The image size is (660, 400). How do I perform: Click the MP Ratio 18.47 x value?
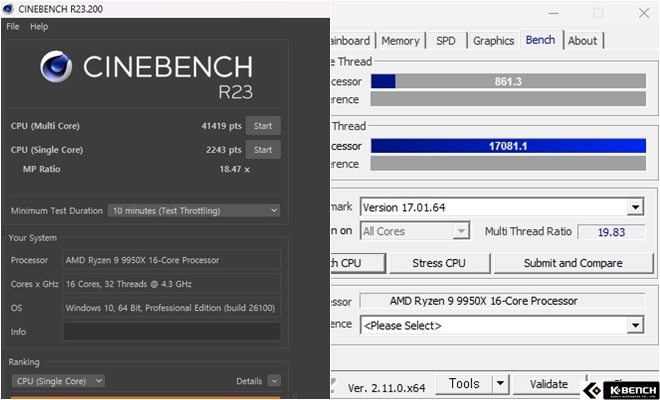click(x=234, y=169)
